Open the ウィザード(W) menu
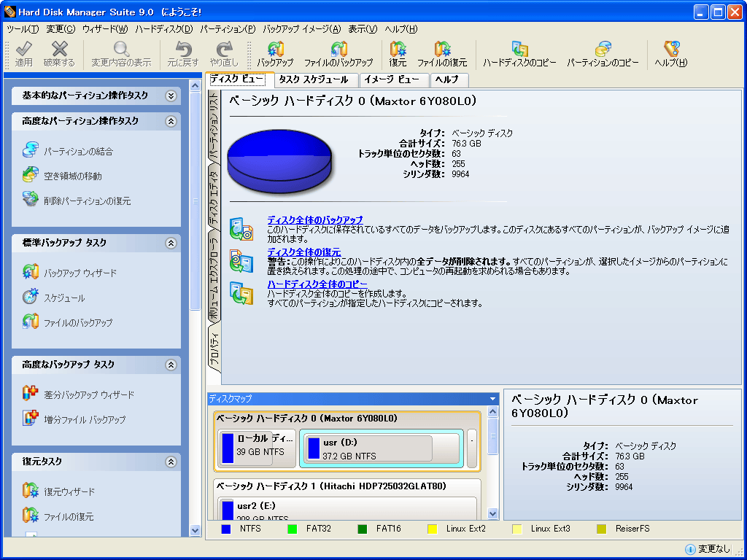The height and width of the screenshot is (560, 747). click(105, 29)
